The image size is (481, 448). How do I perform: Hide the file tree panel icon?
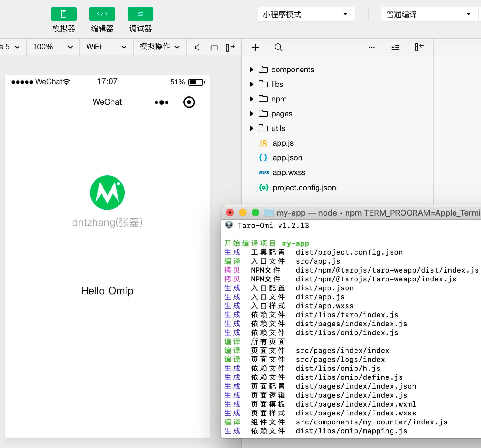tap(419, 47)
